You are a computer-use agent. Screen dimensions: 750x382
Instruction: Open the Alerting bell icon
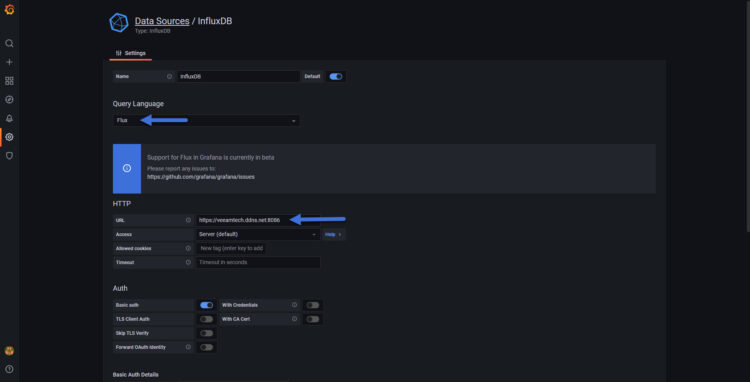tap(9, 118)
